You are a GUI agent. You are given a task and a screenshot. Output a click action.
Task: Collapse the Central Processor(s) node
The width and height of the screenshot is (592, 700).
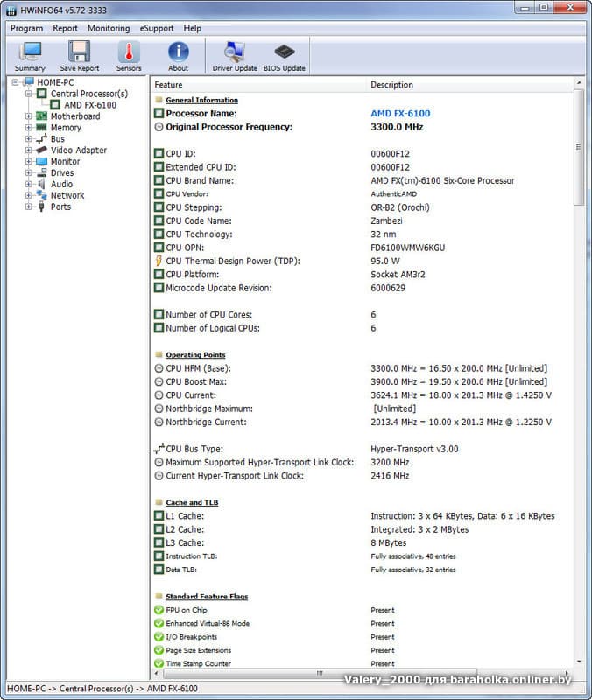(29, 94)
